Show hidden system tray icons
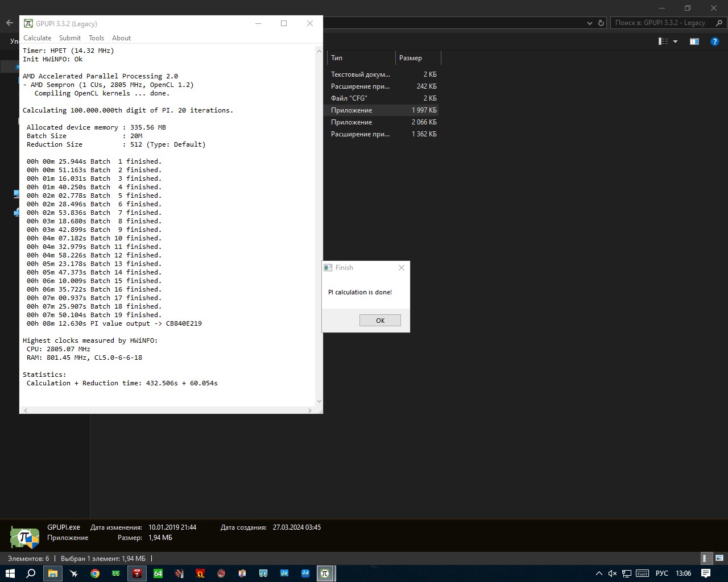728x582 pixels. coord(599,573)
